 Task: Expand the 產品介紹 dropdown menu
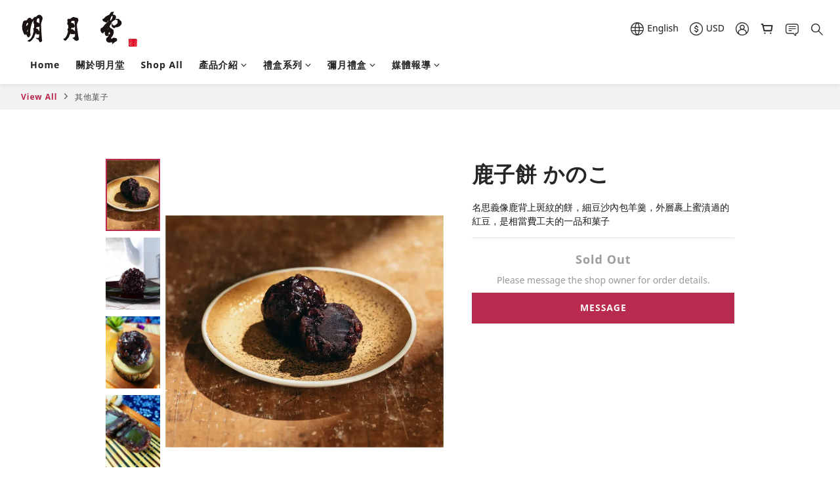pyautogui.click(x=222, y=65)
